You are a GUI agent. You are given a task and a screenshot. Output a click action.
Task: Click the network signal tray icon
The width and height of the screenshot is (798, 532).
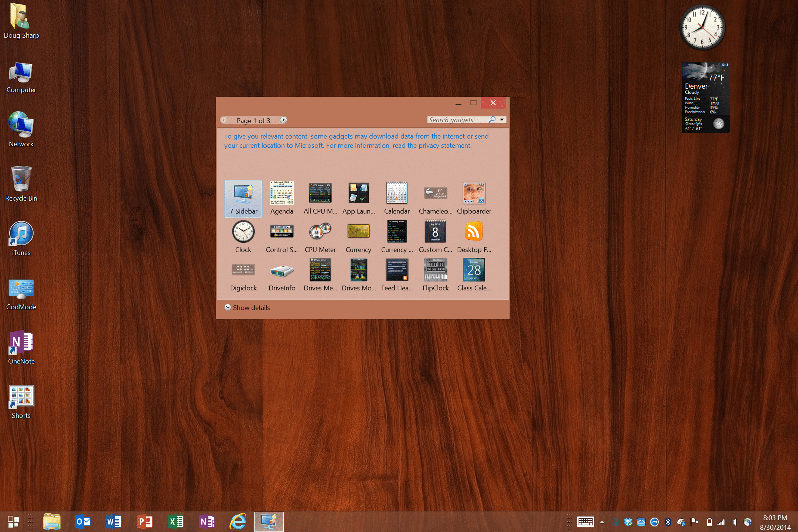coord(721,522)
